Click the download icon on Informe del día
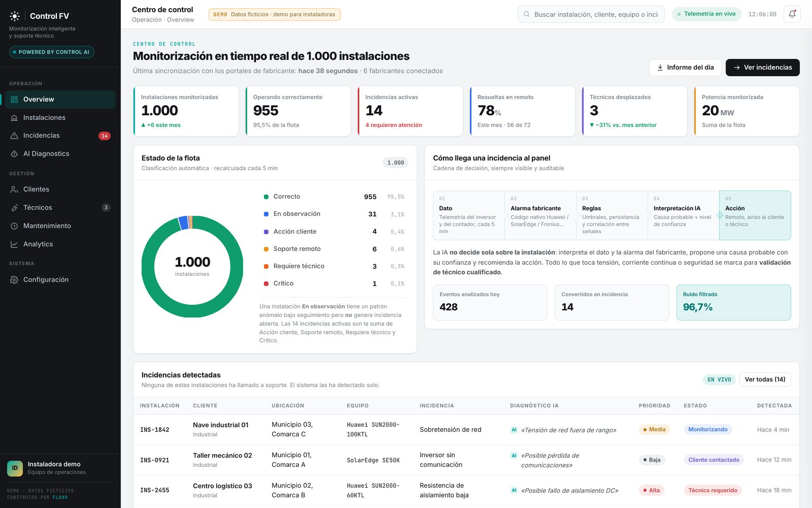Image resolution: width=812 pixels, height=508 pixels. click(660, 68)
